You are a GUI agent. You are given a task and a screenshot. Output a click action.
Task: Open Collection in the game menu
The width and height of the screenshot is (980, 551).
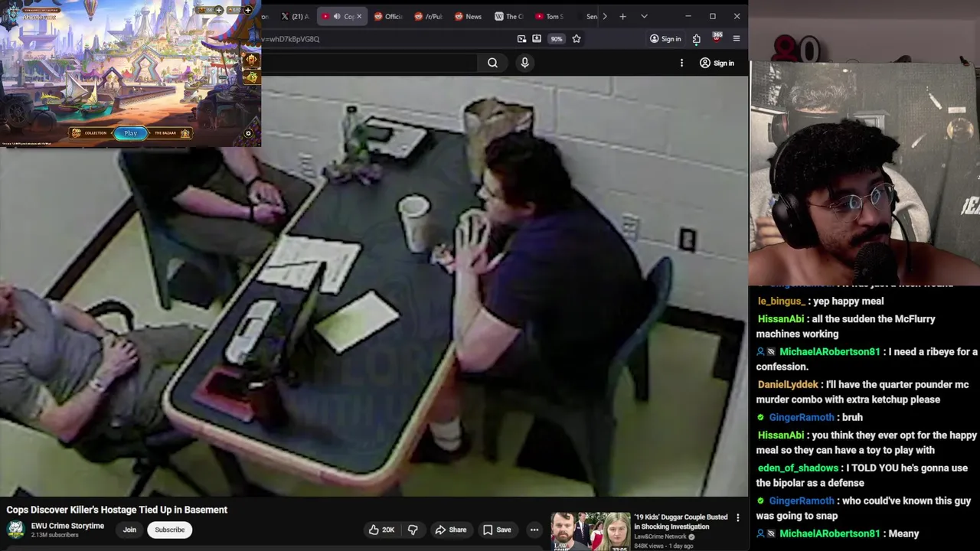click(90, 133)
